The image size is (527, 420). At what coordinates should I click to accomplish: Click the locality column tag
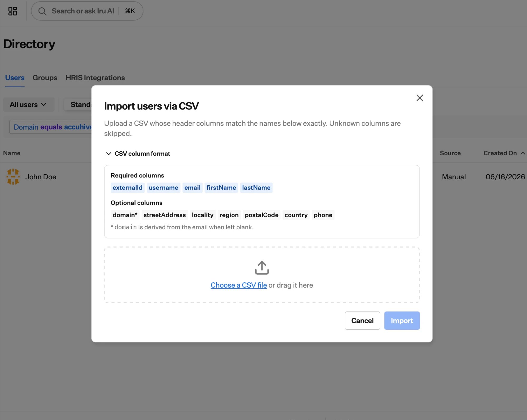pos(202,215)
